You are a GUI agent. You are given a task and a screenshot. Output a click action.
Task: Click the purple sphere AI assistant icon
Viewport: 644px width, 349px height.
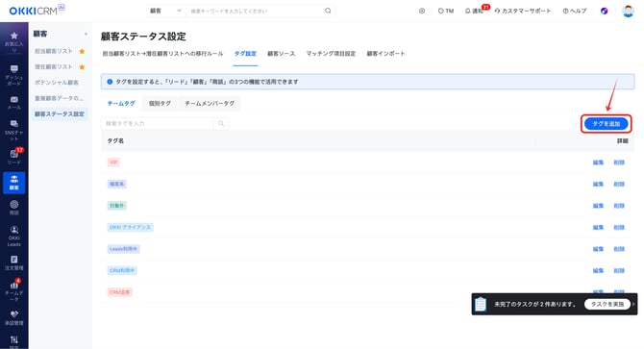pyautogui.click(x=605, y=12)
